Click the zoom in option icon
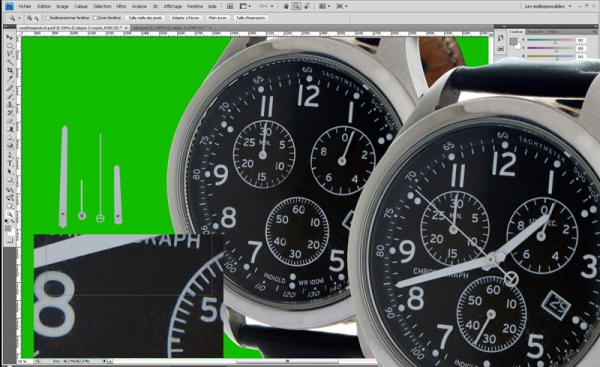 click(29, 18)
